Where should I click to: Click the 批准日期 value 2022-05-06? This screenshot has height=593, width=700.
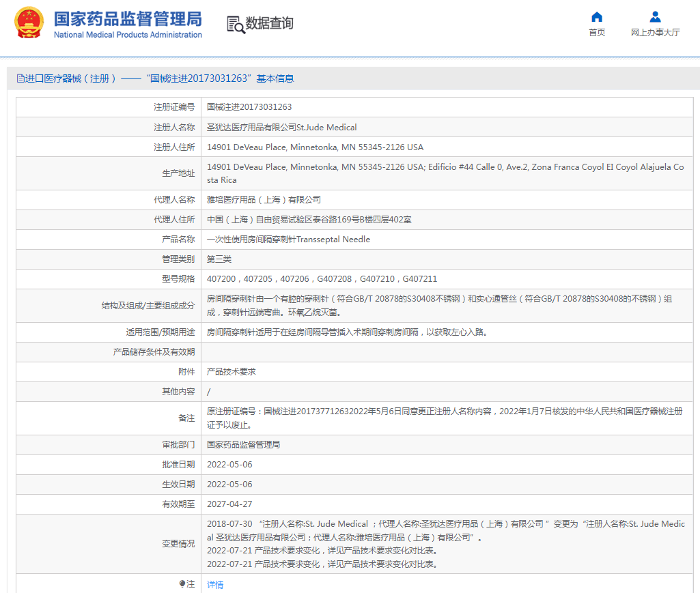coord(229,465)
